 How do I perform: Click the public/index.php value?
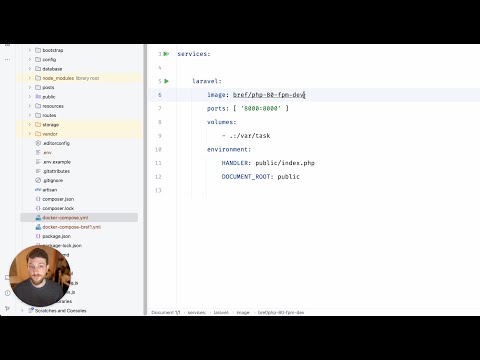click(285, 163)
